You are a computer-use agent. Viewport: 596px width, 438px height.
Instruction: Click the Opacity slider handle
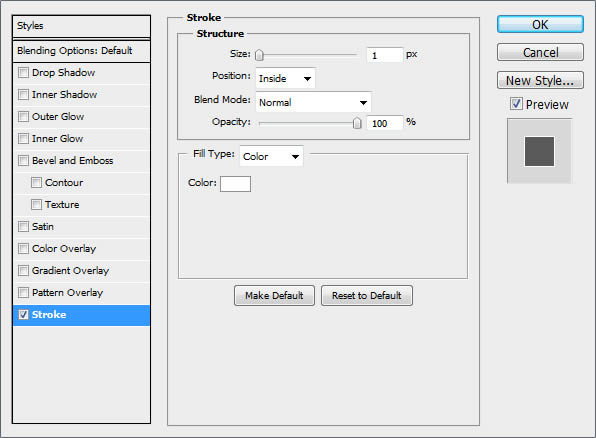point(357,123)
